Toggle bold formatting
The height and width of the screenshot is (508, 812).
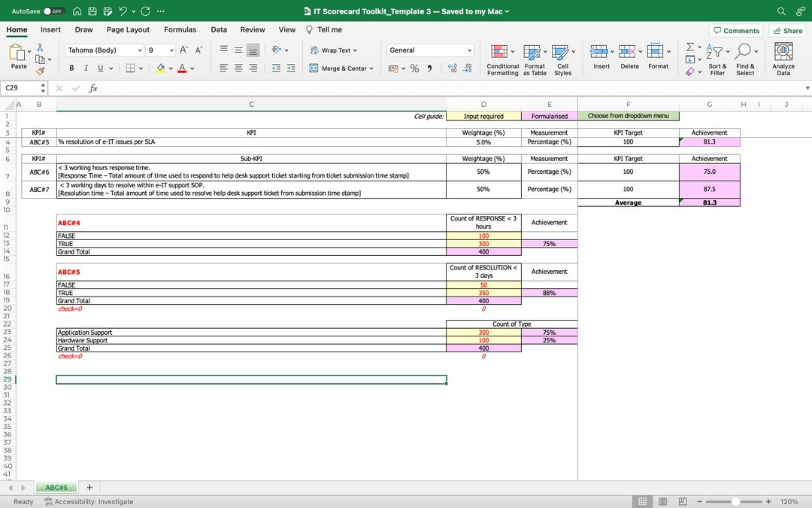tap(71, 68)
